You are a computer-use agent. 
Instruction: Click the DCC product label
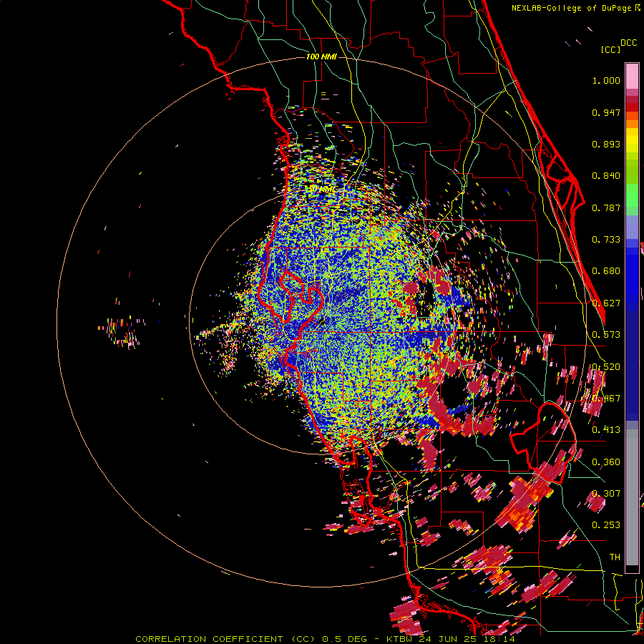[x=628, y=43]
